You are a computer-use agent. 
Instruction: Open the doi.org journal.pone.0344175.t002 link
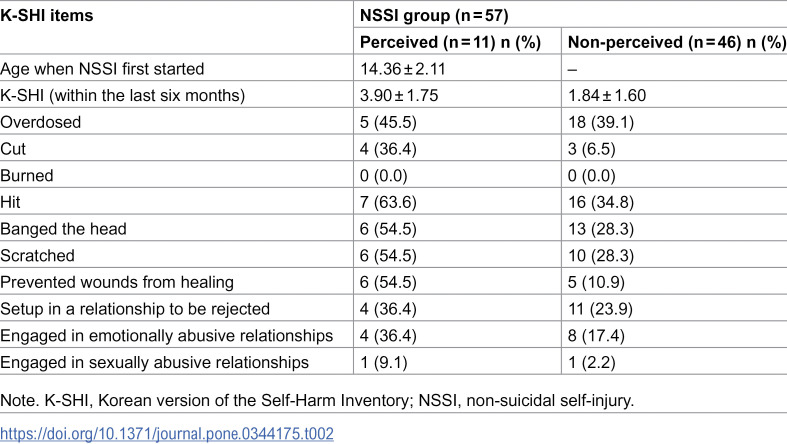[x=167, y=433]
